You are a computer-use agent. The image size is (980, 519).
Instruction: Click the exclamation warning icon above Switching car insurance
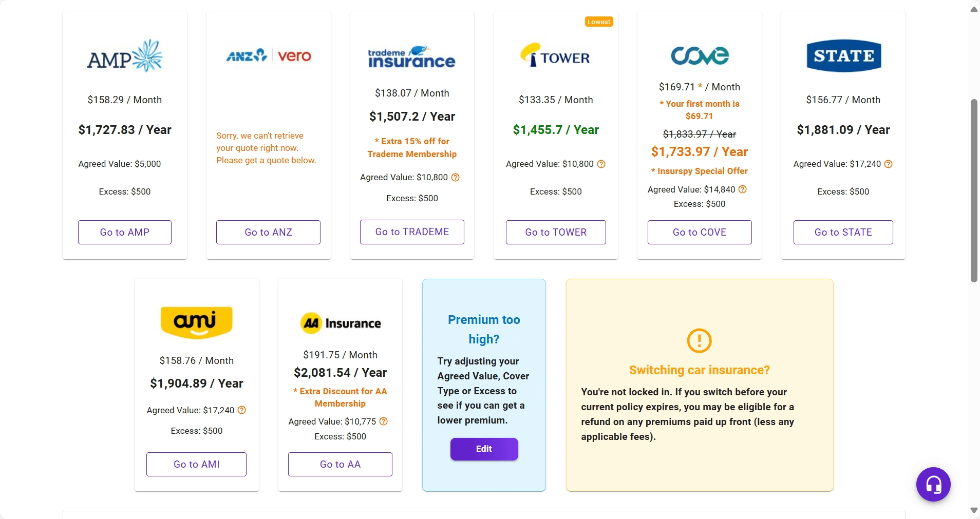pyautogui.click(x=699, y=340)
